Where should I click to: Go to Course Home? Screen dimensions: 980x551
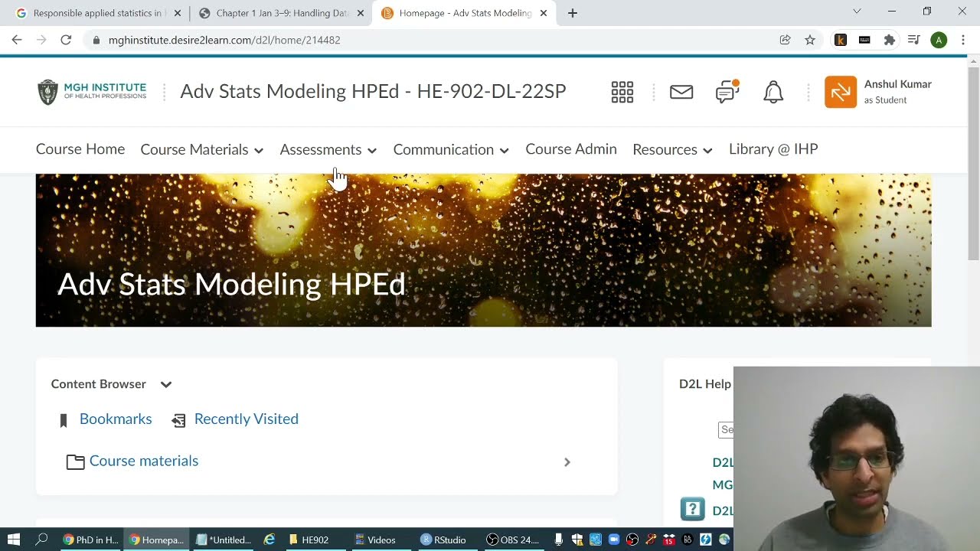[x=80, y=149]
